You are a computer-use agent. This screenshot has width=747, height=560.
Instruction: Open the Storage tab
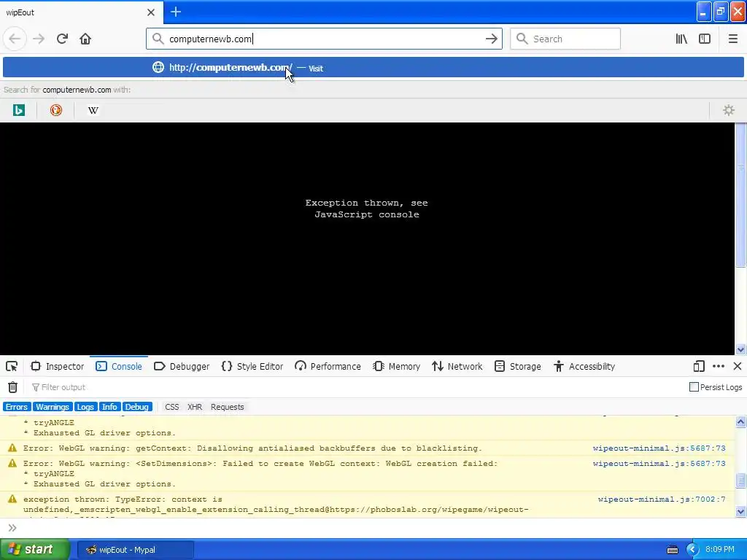click(x=518, y=366)
